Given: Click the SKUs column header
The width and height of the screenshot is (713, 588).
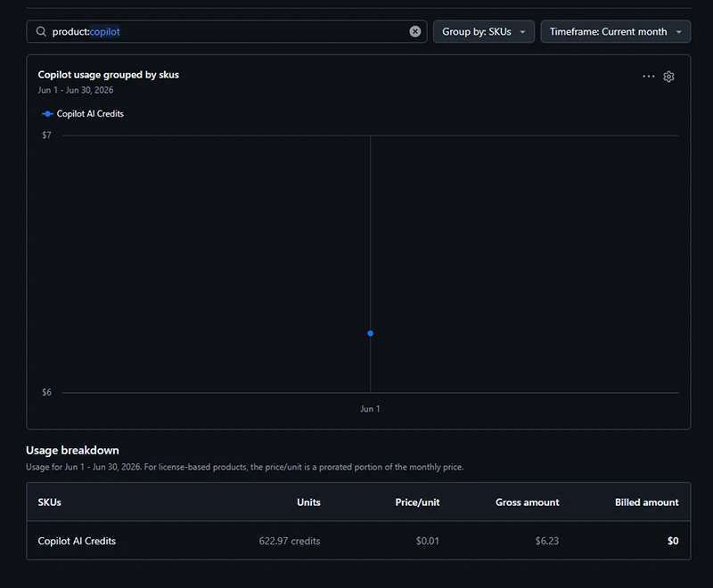Looking at the screenshot, I should click(x=50, y=502).
